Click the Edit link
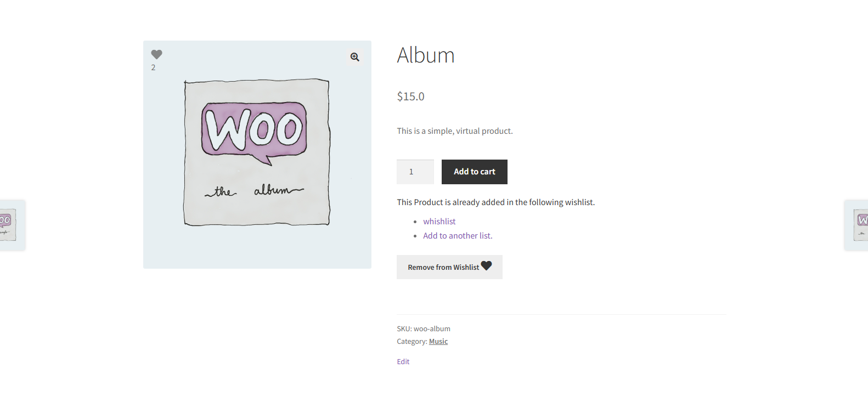The image size is (868, 408). point(403,362)
